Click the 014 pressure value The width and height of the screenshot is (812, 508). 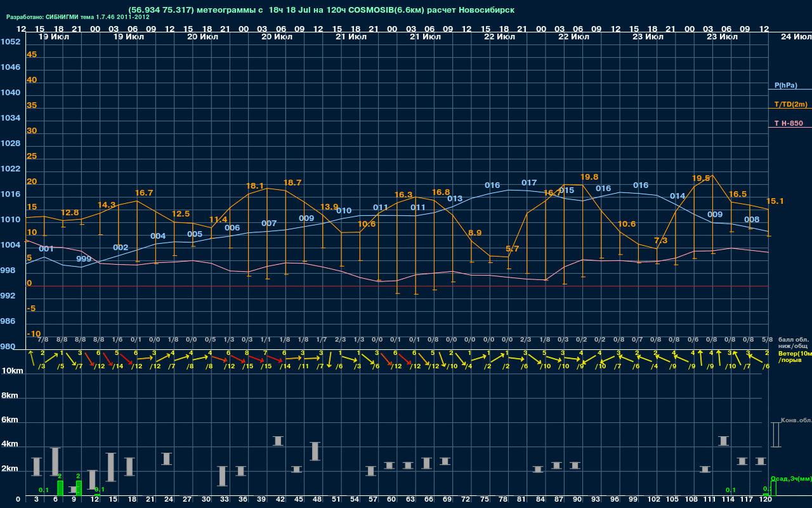pos(678,196)
